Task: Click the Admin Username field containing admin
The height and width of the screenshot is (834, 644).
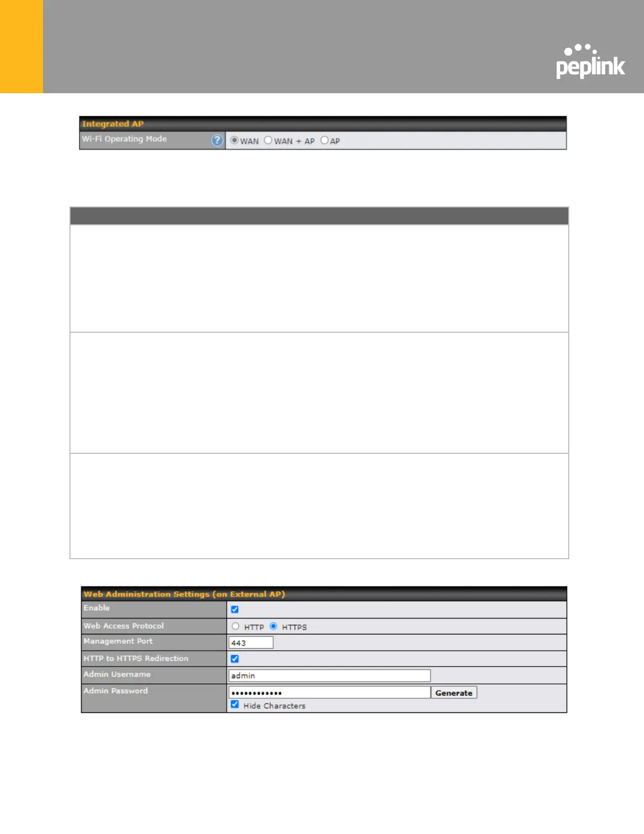Action: (x=329, y=675)
